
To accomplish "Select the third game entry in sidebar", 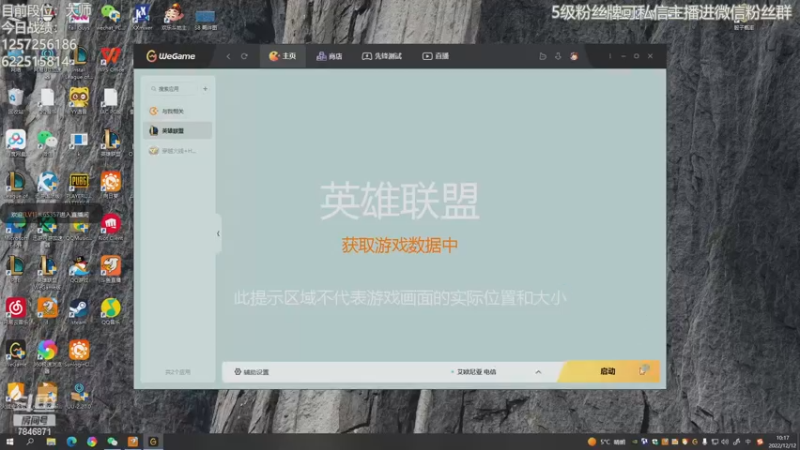I will pos(178,151).
